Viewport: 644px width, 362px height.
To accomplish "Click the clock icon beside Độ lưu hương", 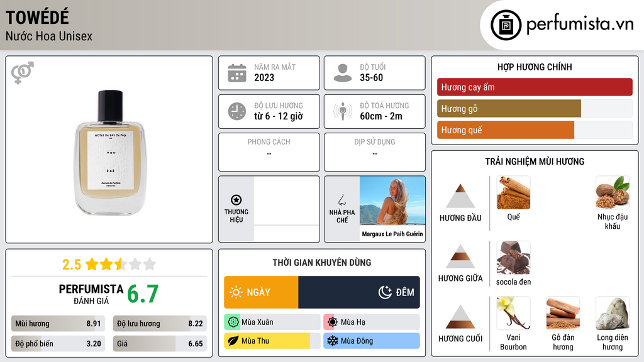I will tap(237, 111).
